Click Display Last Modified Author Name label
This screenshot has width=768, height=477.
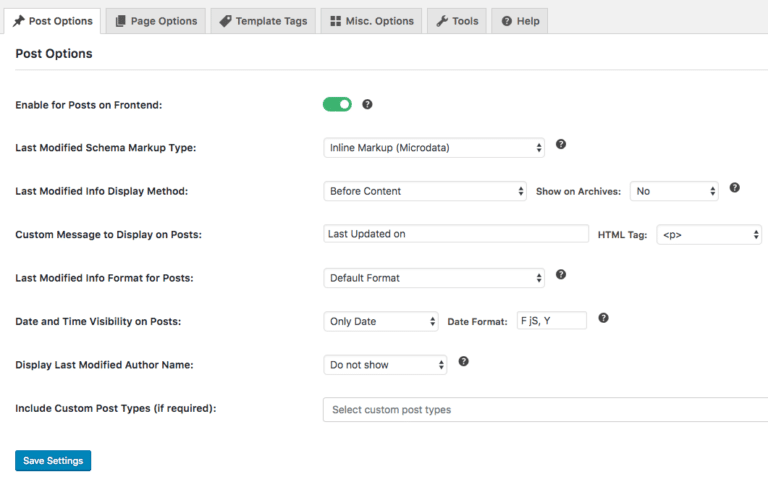click(x=104, y=365)
